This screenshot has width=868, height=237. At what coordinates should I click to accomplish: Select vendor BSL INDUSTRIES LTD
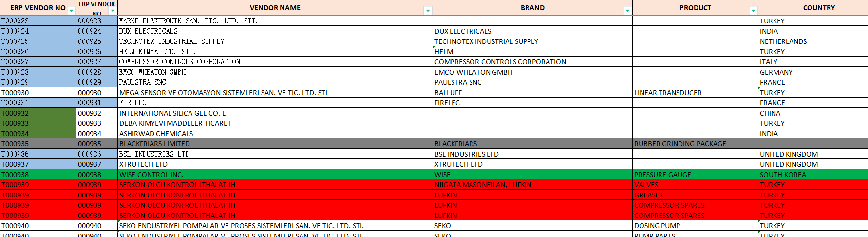(x=275, y=154)
